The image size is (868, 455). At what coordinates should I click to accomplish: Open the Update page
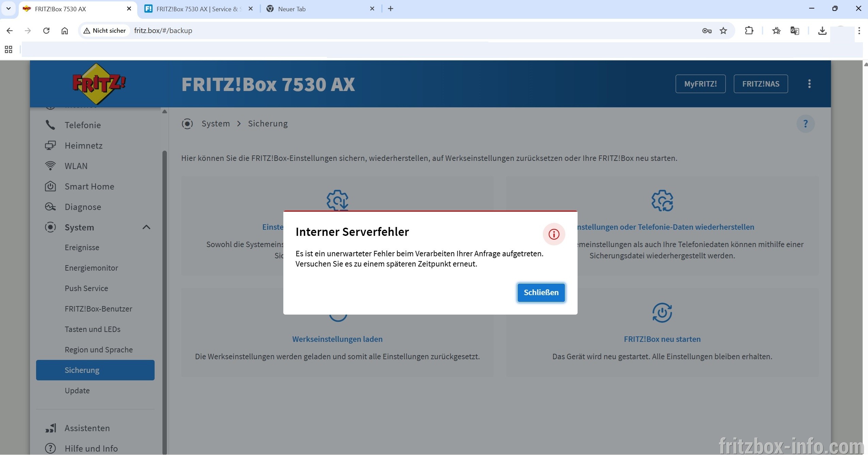tap(77, 391)
